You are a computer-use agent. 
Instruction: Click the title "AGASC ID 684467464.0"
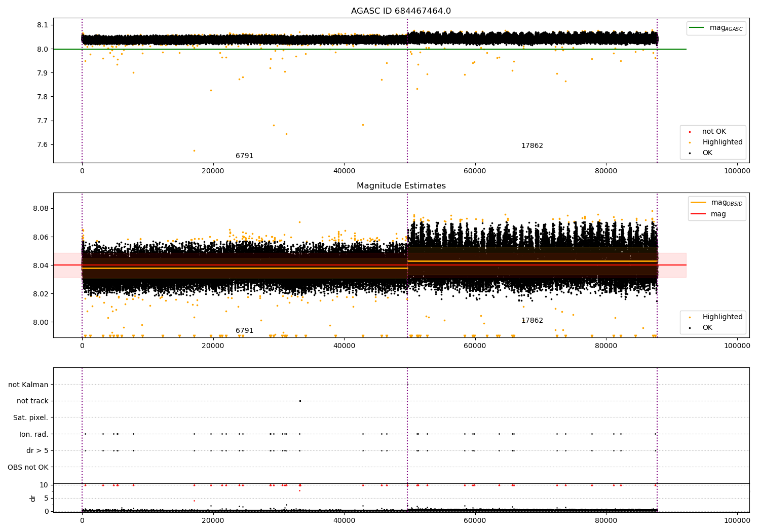[x=401, y=11]
